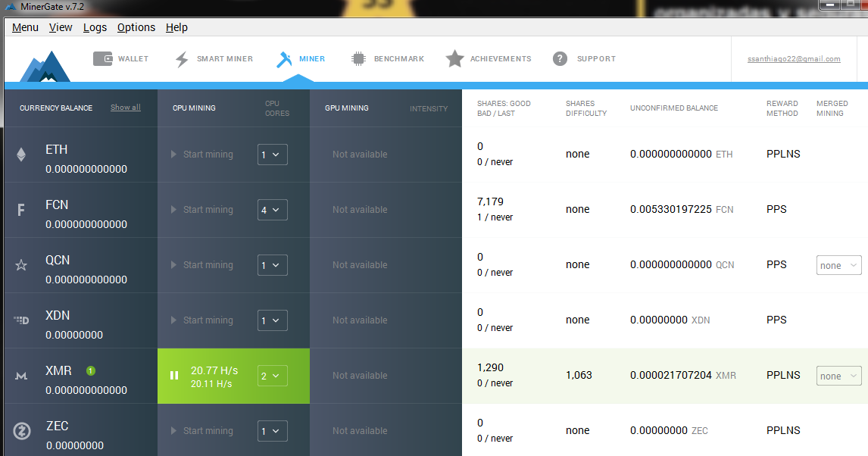Screen dimensions: 868x456
Task: Click the Achievements star icon
Action: tap(454, 58)
